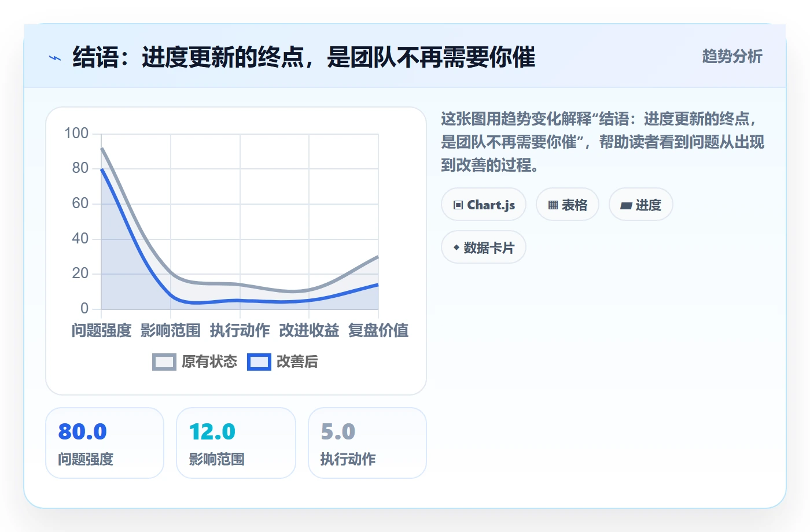Click the bar icon in the 进度 tag
This screenshot has height=532, width=810.
626,205
